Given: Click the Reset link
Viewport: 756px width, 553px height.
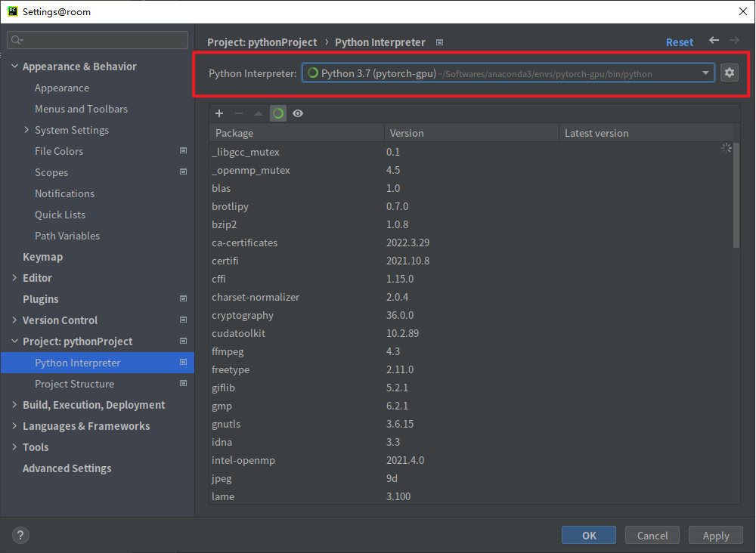Looking at the screenshot, I should (680, 42).
